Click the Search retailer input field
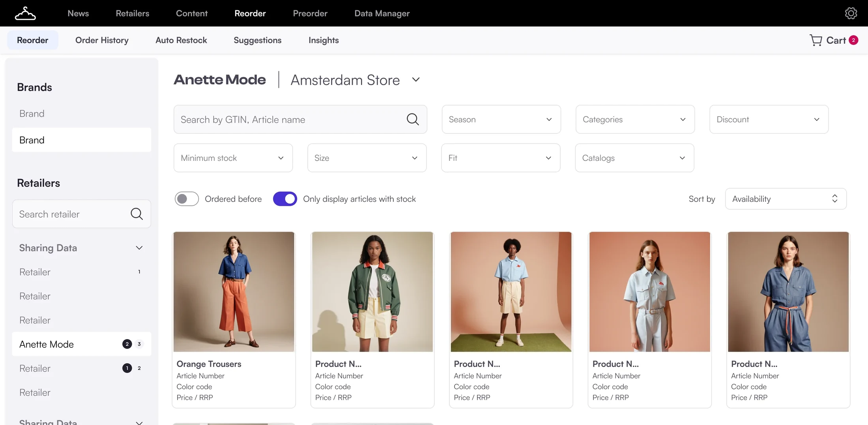This screenshot has height=425, width=868. [x=82, y=214]
